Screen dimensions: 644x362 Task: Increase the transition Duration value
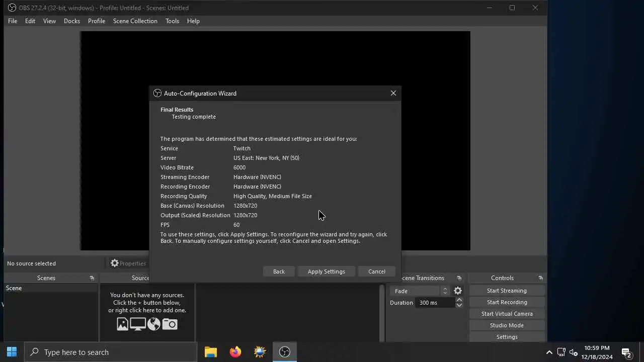click(x=459, y=300)
